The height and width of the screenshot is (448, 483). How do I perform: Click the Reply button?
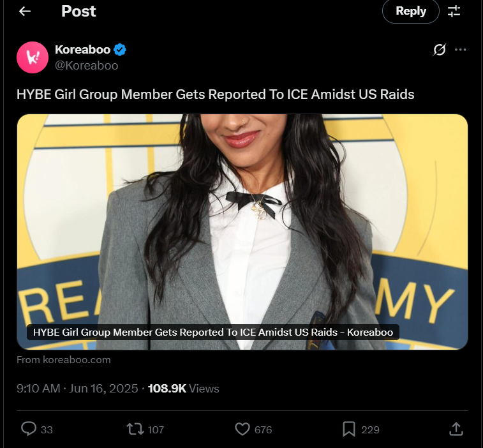tap(411, 11)
